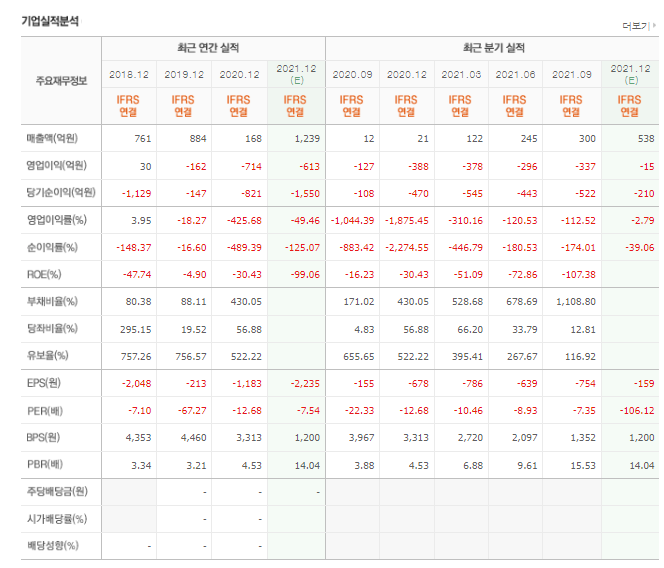
Task: Click the 1,239 estimated revenue value
Action: [307, 139]
